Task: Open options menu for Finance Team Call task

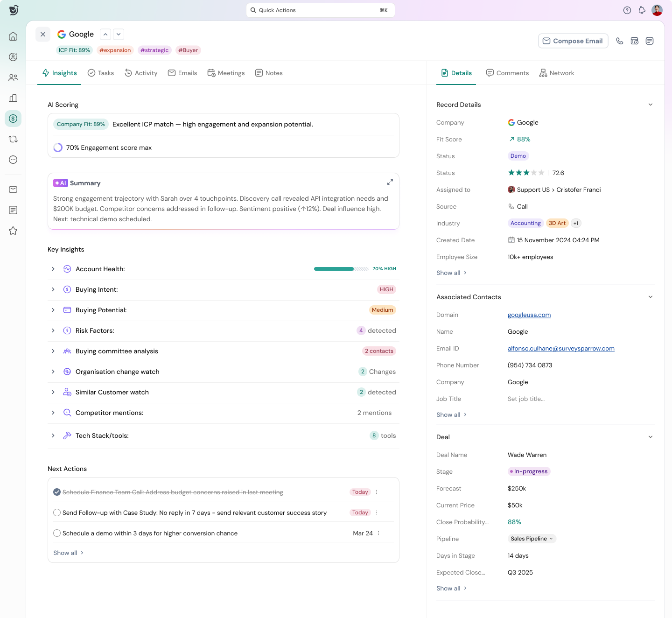Action: (377, 492)
